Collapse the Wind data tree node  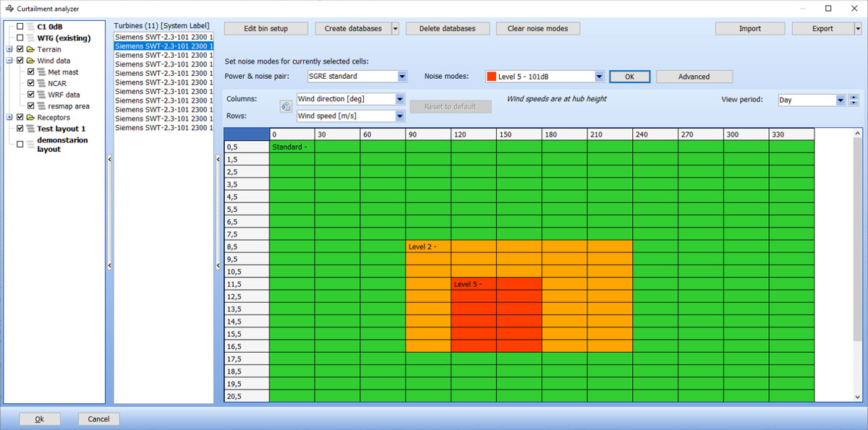coord(9,61)
